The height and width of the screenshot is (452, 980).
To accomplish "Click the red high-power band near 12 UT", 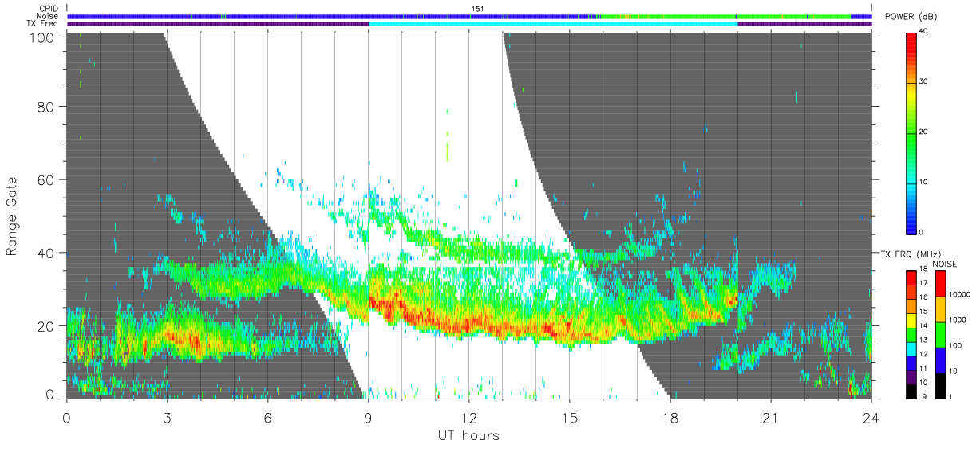I will 471,325.
